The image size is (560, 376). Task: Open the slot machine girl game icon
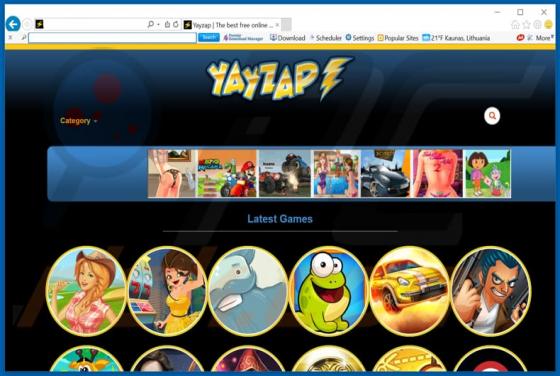(167, 291)
